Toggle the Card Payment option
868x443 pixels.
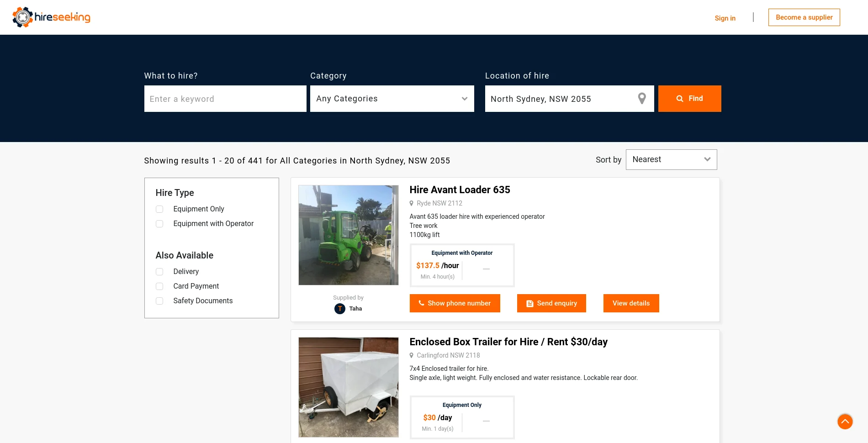pos(159,286)
